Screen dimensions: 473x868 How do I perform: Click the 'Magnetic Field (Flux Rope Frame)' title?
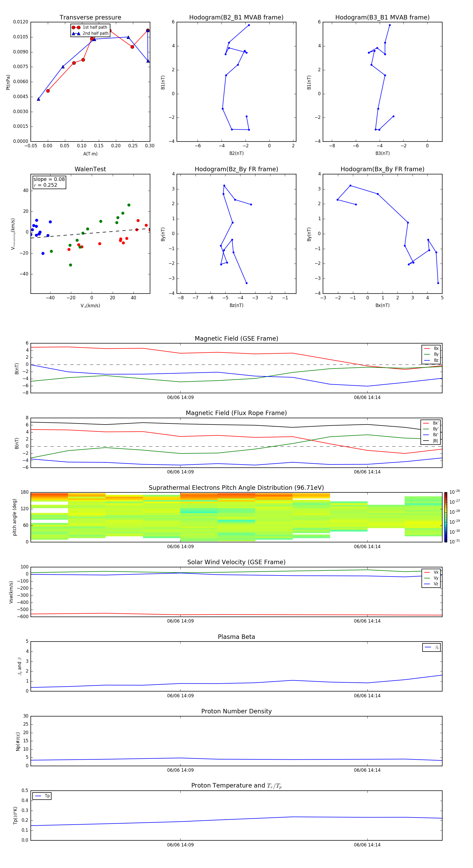236,413
